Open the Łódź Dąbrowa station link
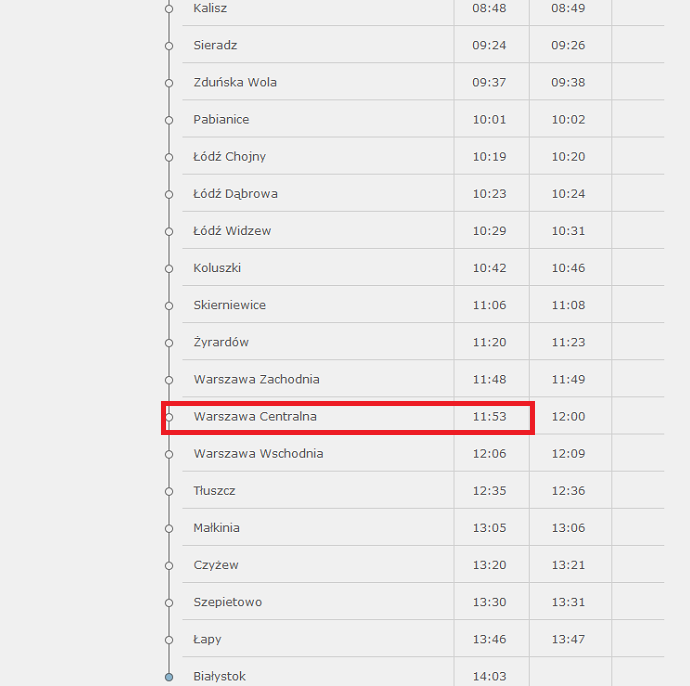The width and height of the screenshot is (690, 686). (x=235, y=194)
